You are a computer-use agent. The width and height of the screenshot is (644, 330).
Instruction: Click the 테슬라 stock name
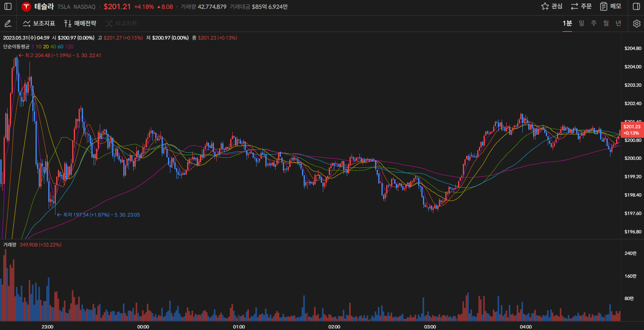tap(44, 6)
